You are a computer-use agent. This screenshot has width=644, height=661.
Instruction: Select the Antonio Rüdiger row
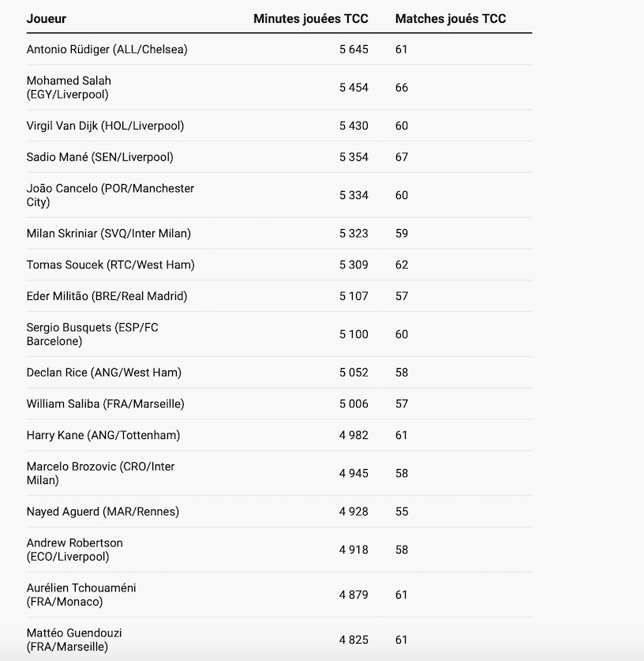tap(279, 49)
